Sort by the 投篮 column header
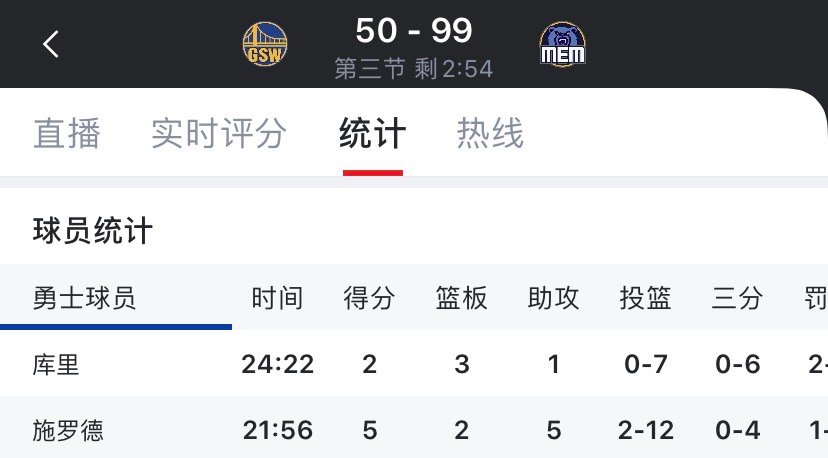Image resolution: width=828 pixels, height=458 pixels. [x=645, y=298]
